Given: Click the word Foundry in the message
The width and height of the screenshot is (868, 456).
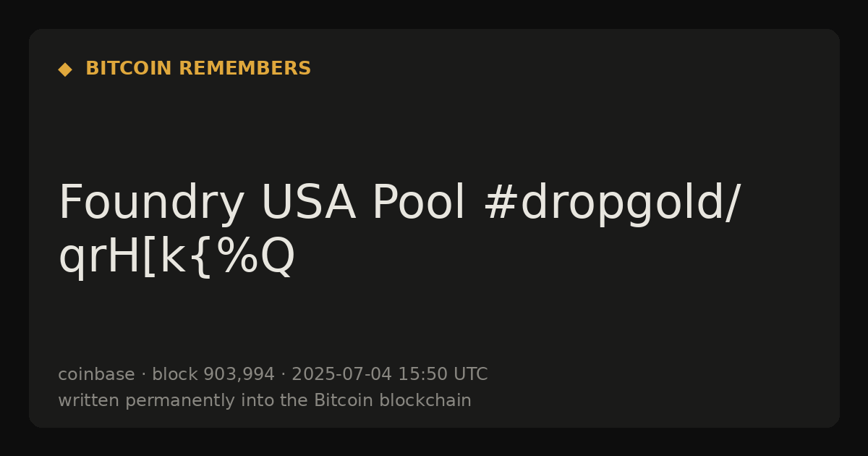Looking at the screenshot, I should click(151, 203).
